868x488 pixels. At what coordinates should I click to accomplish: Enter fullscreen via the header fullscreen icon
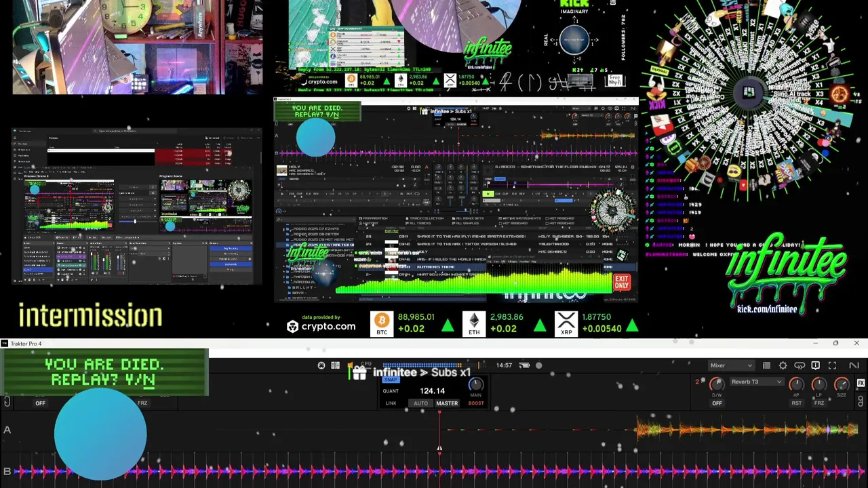pos(832,365)
